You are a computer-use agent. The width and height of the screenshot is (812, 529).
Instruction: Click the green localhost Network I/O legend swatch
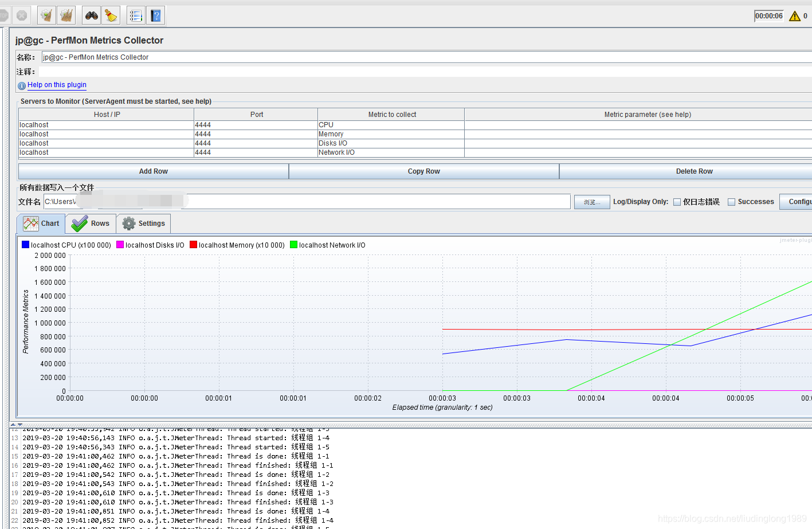(293, 245)
